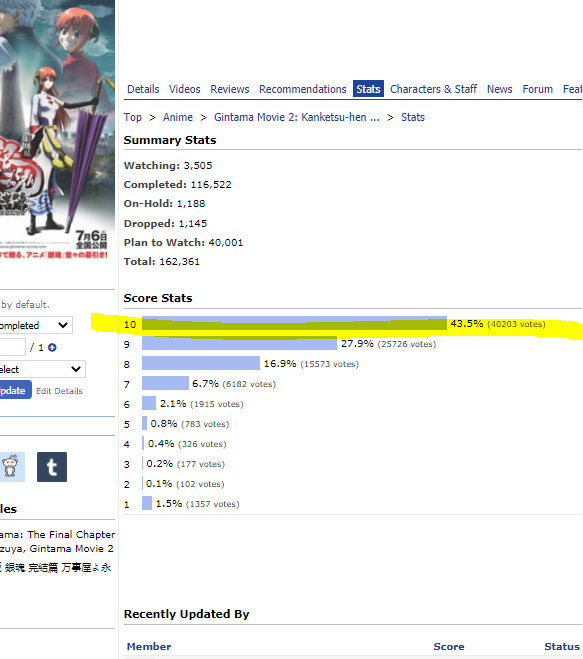Click the score 10 vote bar

(294, 324)
